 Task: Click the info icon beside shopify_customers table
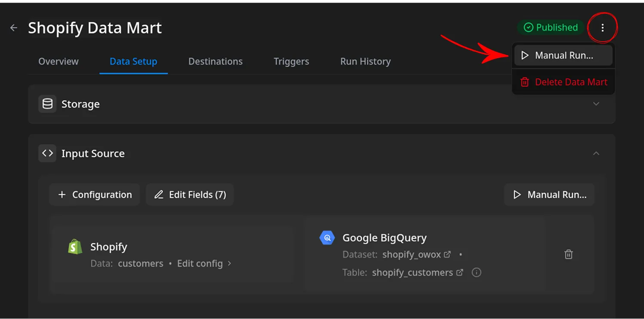click(x=476, y=272)
